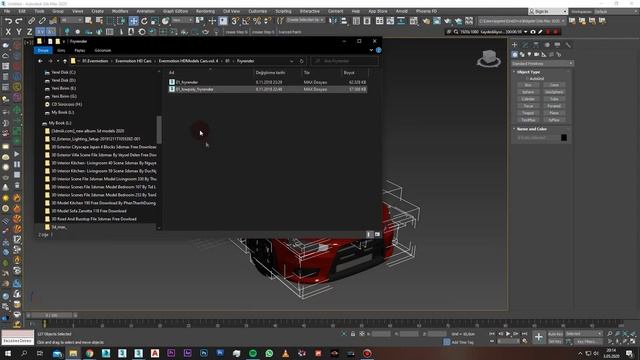Viewport: 640px width, 360px height.
Task: Activate the Select and Move tool
Action: click(133, 21)
